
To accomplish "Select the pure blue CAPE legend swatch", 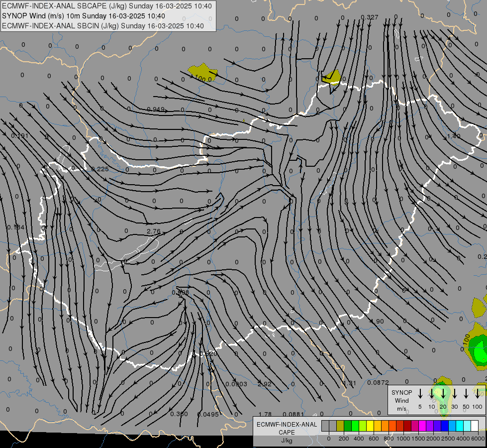I will click(x=445, y=426).
